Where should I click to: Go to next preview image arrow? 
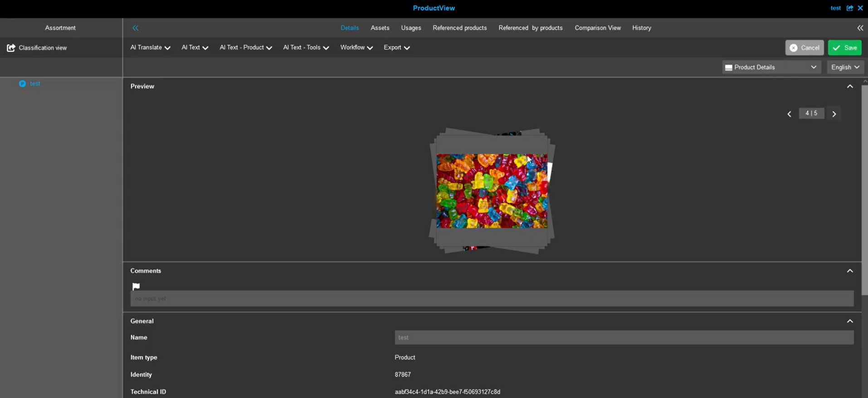tap(834, 114)
